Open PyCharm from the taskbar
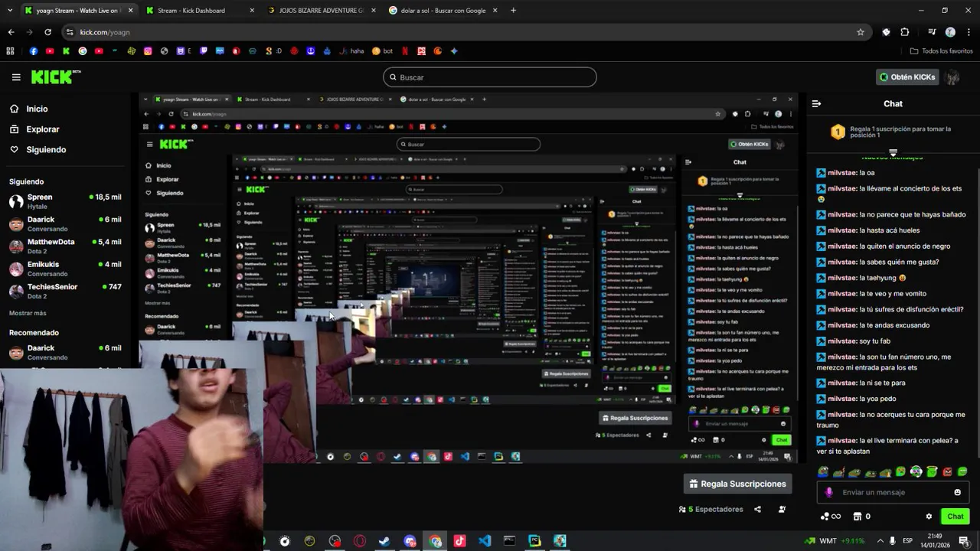The image size is (980, 551). point(534,541)
